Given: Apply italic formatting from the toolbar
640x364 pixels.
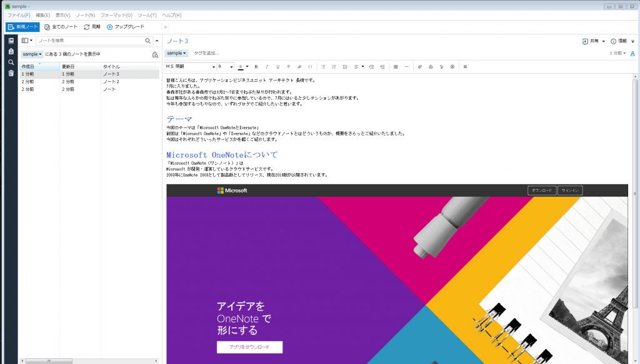Looking at the screenshot, I should pos(267,66).
